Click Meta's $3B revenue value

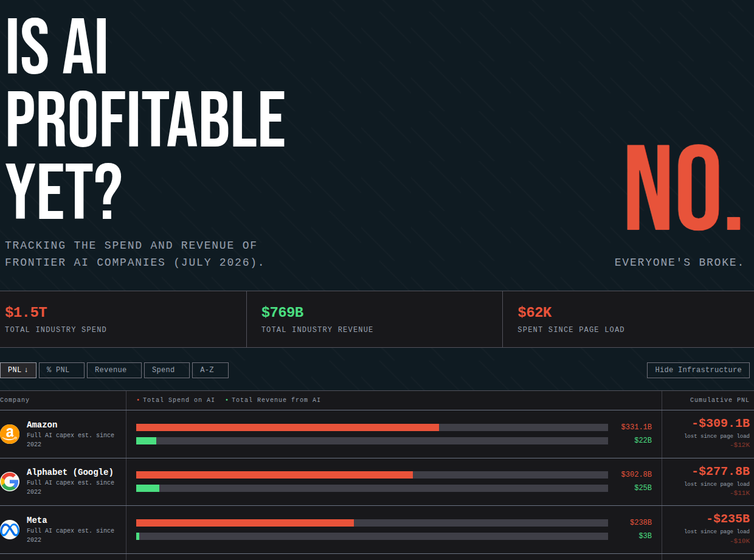(645, 536)
